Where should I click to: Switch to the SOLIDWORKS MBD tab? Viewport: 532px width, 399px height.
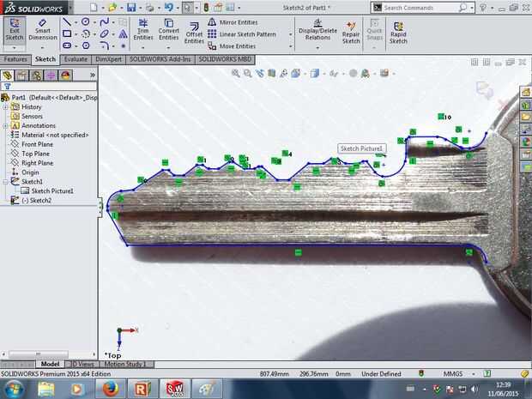[225, 59]
